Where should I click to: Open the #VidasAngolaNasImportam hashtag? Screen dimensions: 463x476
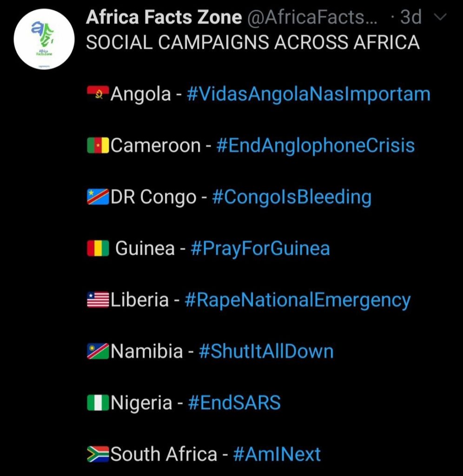[x=309, y=93]
